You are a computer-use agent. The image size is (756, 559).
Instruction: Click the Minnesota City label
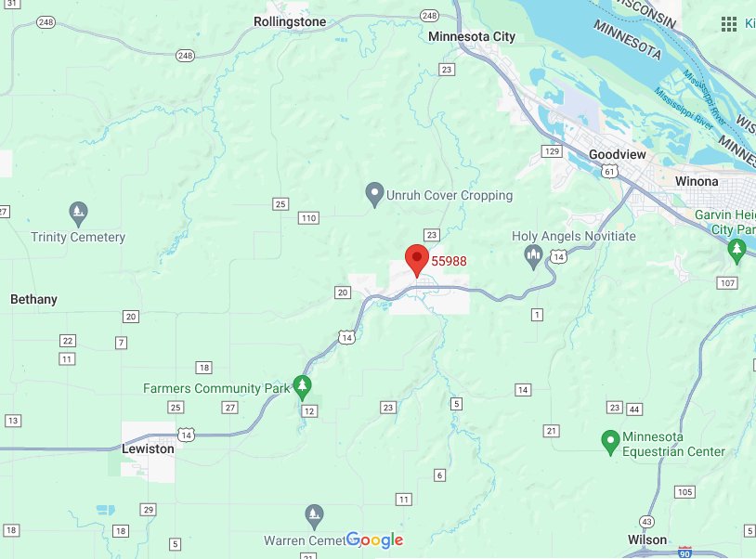[x=472, y=36]
